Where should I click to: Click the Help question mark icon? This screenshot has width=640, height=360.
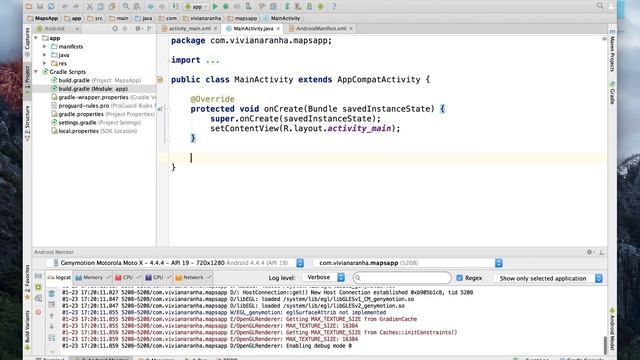pos(333,6)
